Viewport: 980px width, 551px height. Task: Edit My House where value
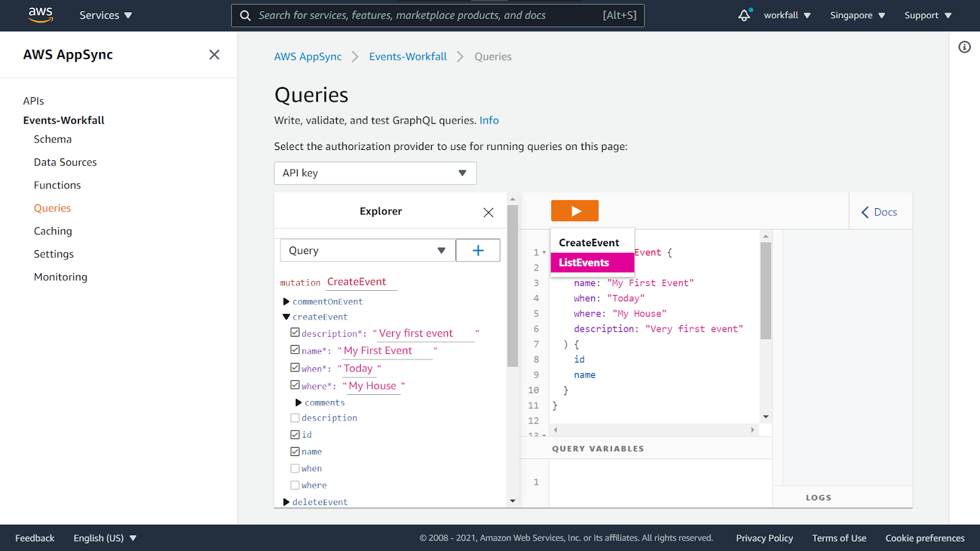(373, 386)
